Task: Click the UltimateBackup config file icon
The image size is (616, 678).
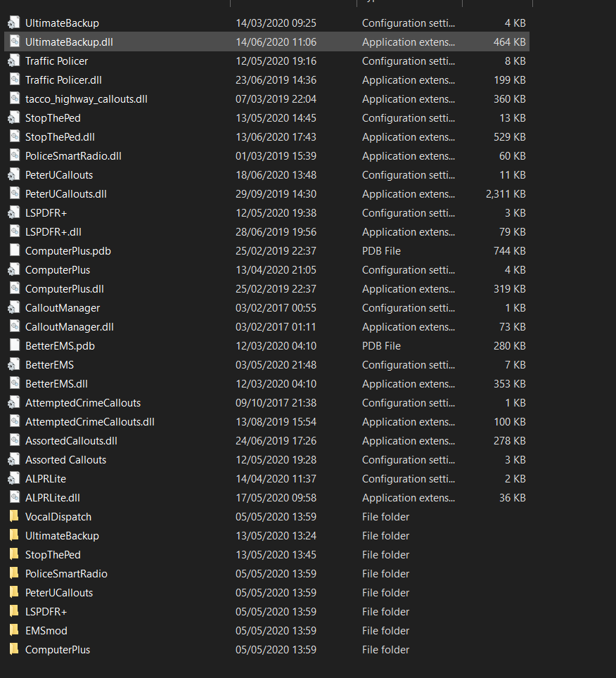Action: click(x=14, y=23)
